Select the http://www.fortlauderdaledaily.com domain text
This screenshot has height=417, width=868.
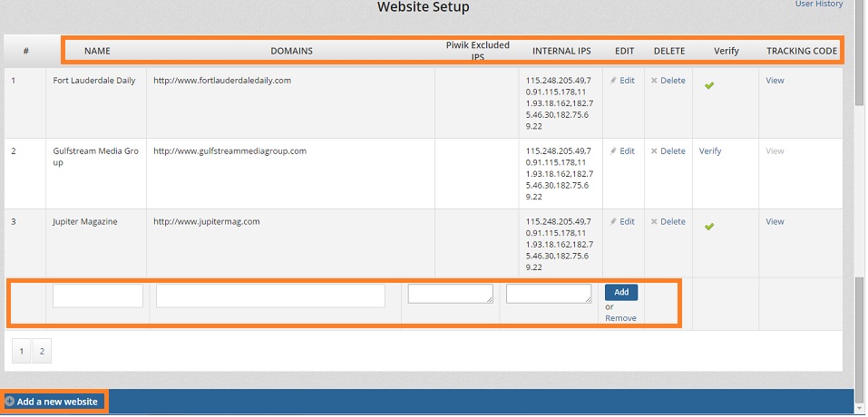(222, 81)
